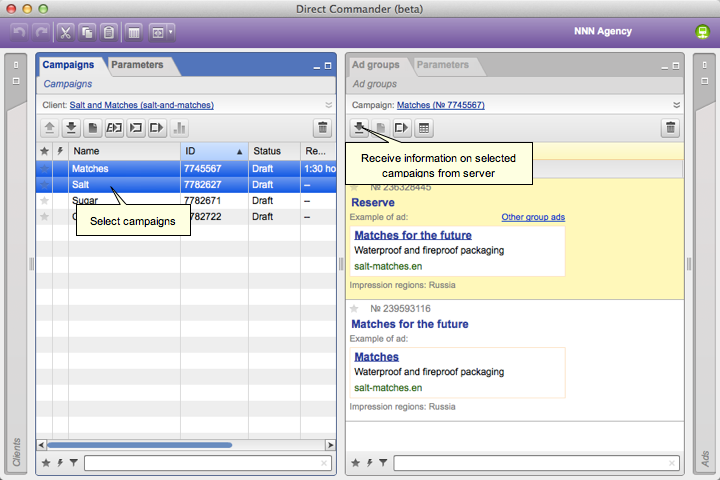The image size is (720, 480).
Task: Focus the Ad groups filter text field
Action: pos(536,463)
